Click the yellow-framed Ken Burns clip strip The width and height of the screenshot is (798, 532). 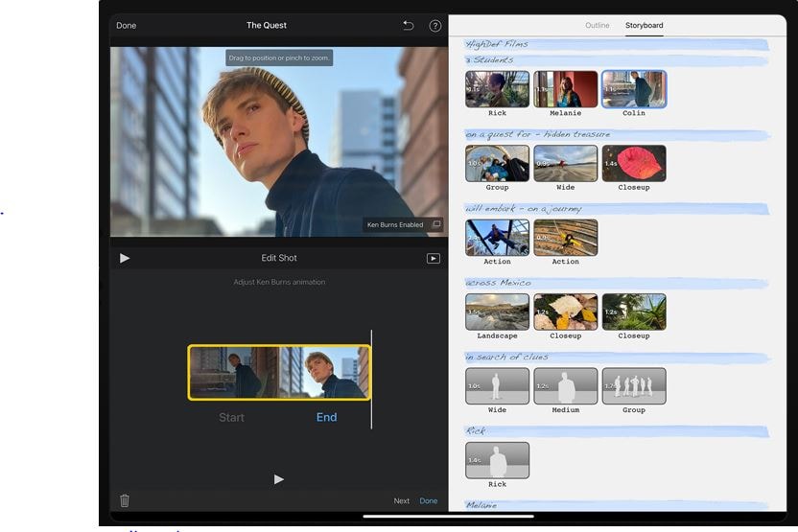(x=279, y=372)
